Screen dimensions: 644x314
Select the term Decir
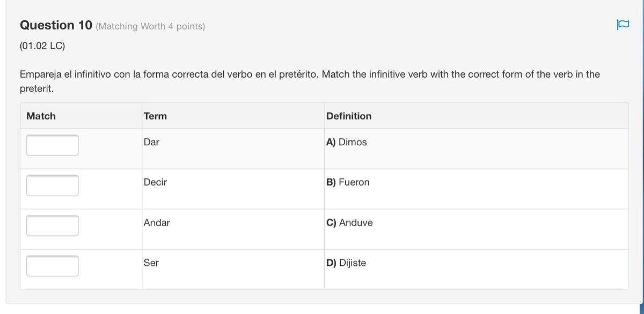[x=155, y=183]
